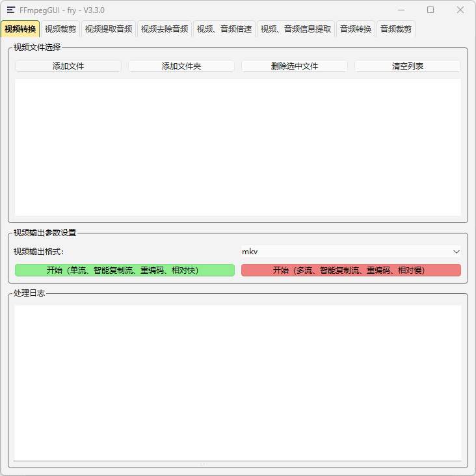Screen dimensions: 476x476
Task: Click inside the 处理日志 log area
Action: click(238, 382)
